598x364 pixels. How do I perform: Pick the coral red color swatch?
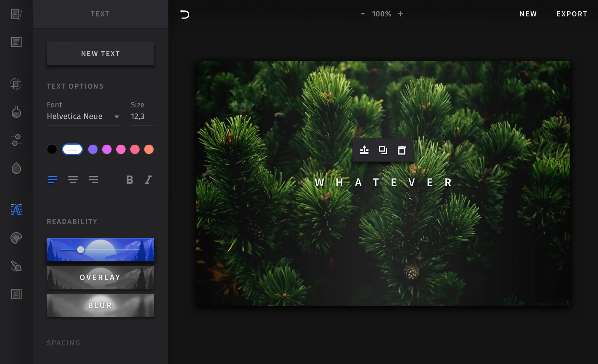[135, 149]
